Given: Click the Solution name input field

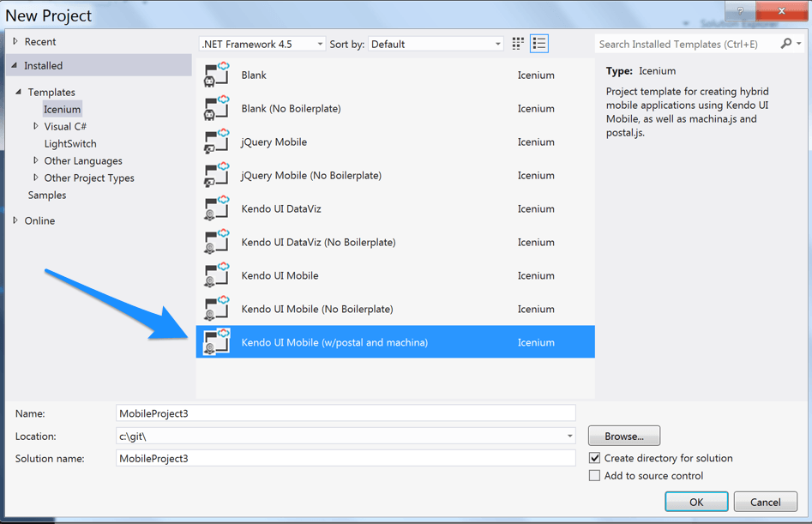Looking at the screenshot, I should click(x=346, y=458).
